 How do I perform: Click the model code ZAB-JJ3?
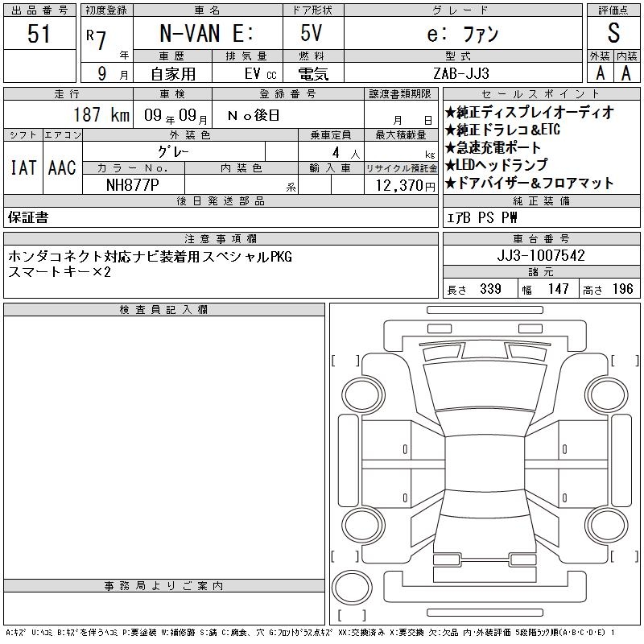coord(461,73)
